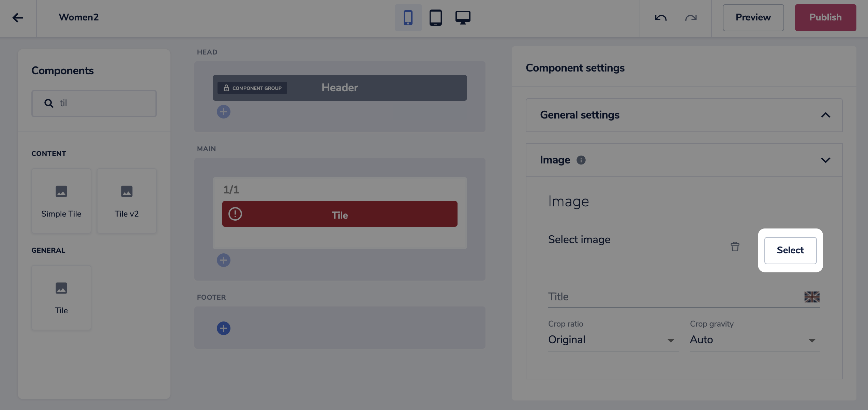Switch to mobile phone preview
This screenshot has width=868, height=410.
click(408, 18)
